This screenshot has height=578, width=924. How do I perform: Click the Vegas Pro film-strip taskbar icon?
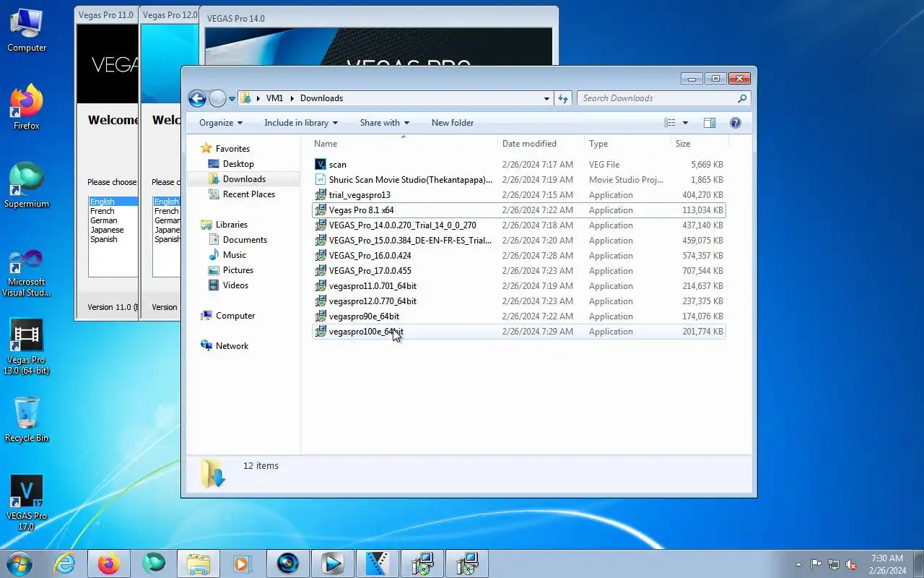[x=378, y=564]
